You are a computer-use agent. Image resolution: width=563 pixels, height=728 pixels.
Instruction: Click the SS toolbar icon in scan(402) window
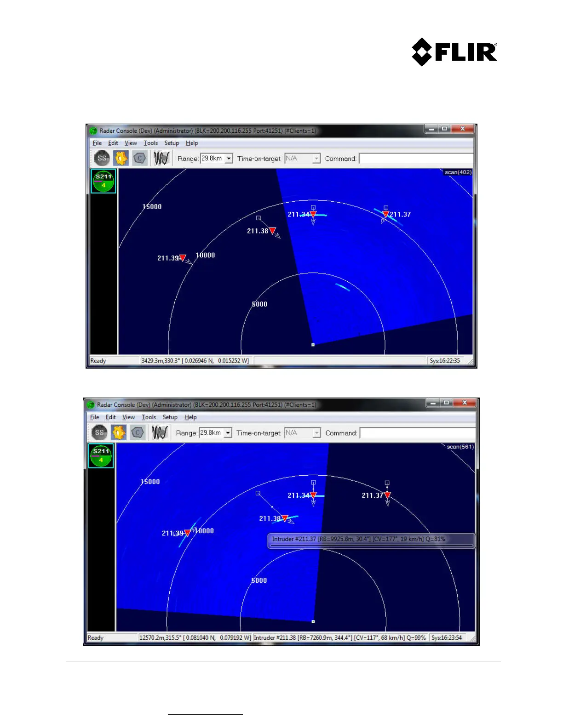[102, 159]
